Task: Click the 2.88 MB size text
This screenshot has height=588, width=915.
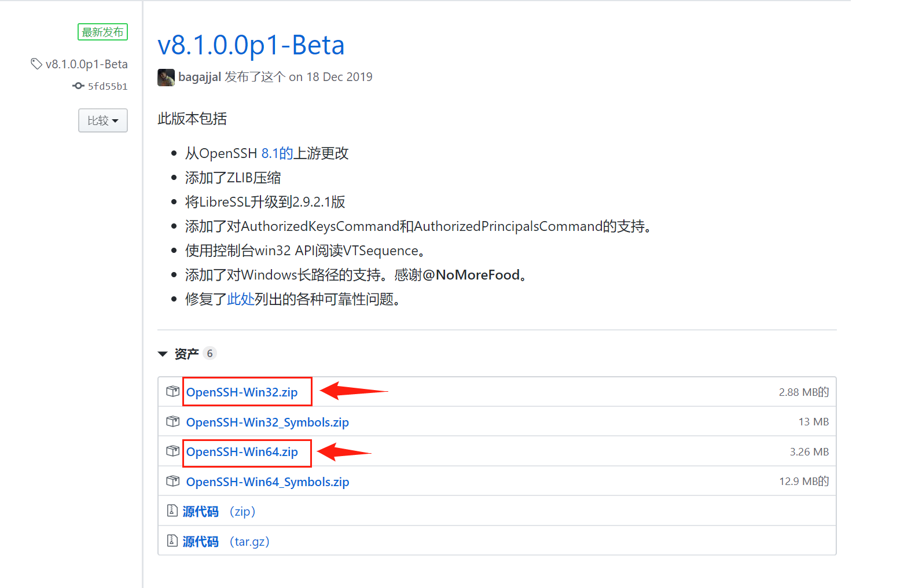Action: point(804,392)
